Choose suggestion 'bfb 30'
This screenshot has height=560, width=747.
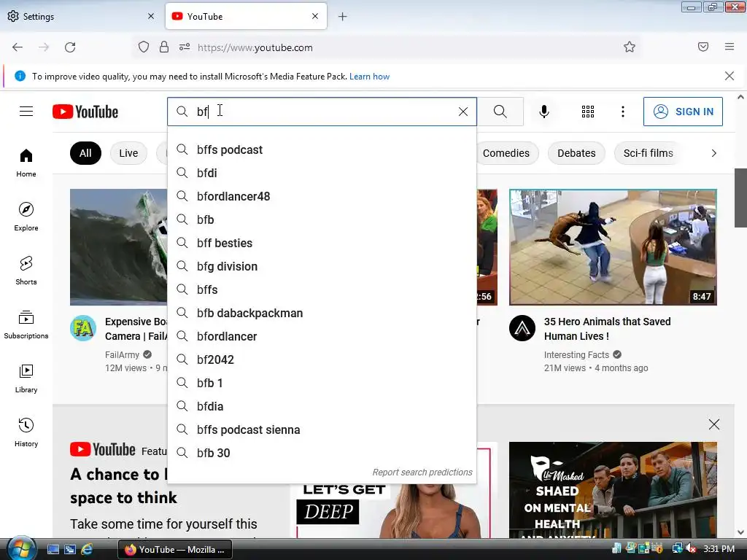click(x=322, y=453)
